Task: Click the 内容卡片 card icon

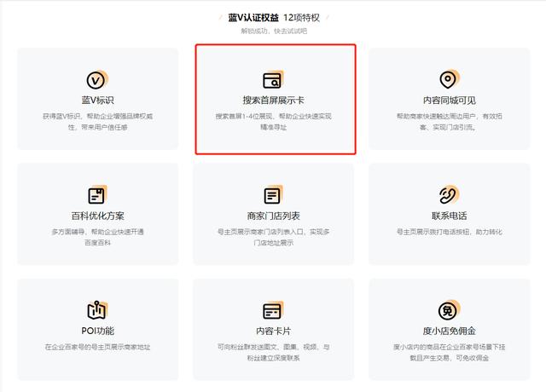Action: (273, 310)
